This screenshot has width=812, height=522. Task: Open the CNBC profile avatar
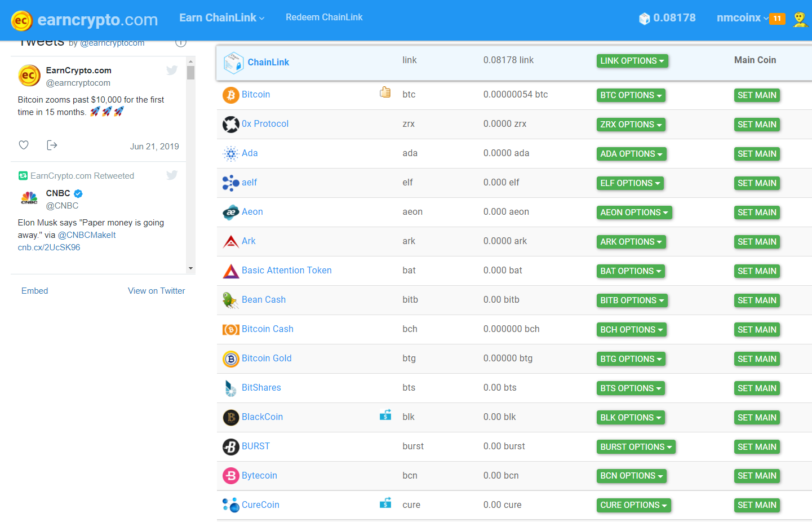tap(29, 198)
